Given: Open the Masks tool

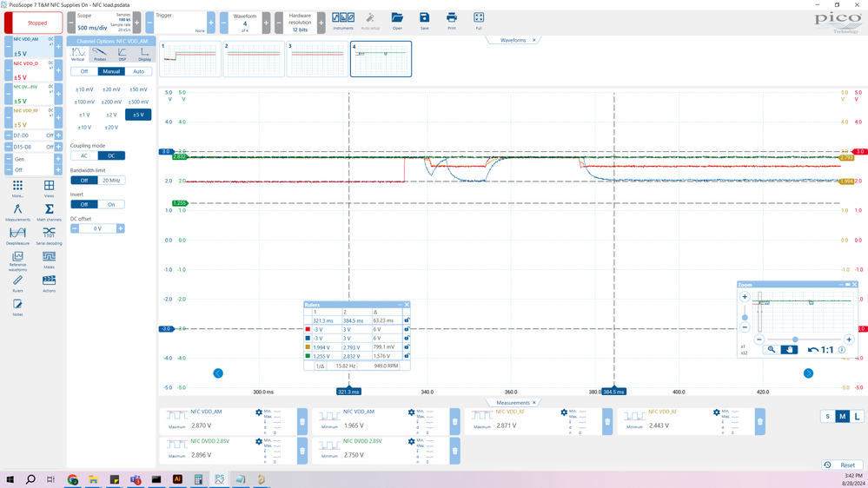Looking at the screenshot, I should [49, 256].
